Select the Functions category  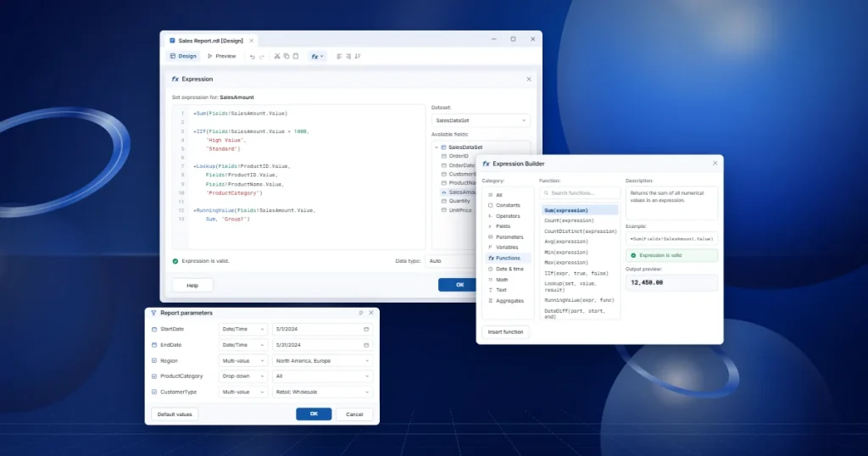[508, 259]
